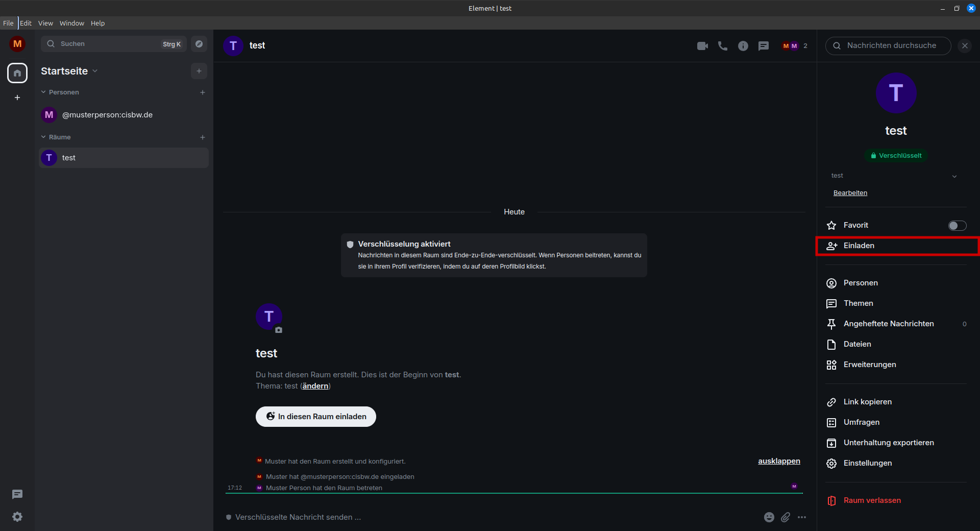Viewport: 980px width, 531px height.
Task: Focus the Nachrichten durchsuchen search field
Action: [x=891, y=45]
